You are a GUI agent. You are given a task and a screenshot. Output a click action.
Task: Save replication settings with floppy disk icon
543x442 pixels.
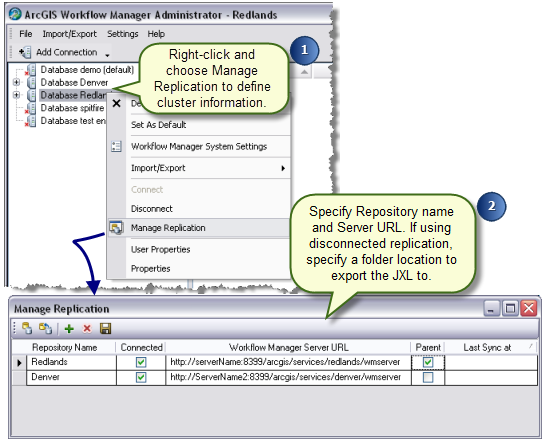coord(105,328)
